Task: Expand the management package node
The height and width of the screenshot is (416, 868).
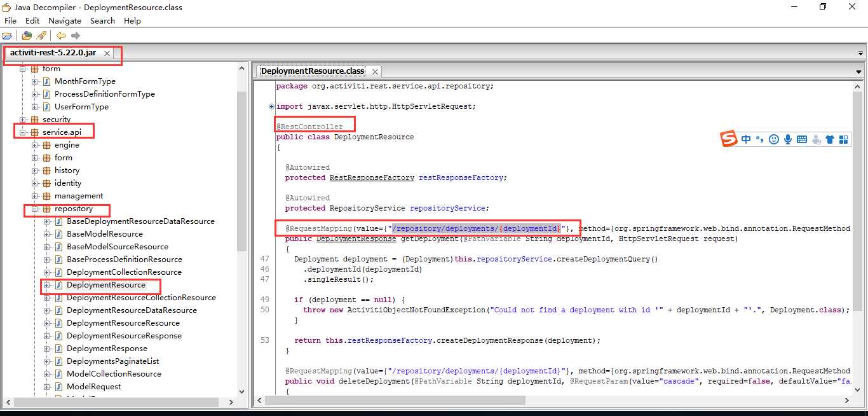Action: 35,196
